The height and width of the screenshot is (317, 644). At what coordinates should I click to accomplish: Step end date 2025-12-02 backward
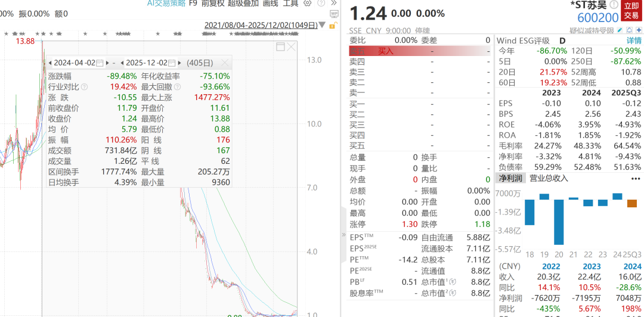[122, 63]
